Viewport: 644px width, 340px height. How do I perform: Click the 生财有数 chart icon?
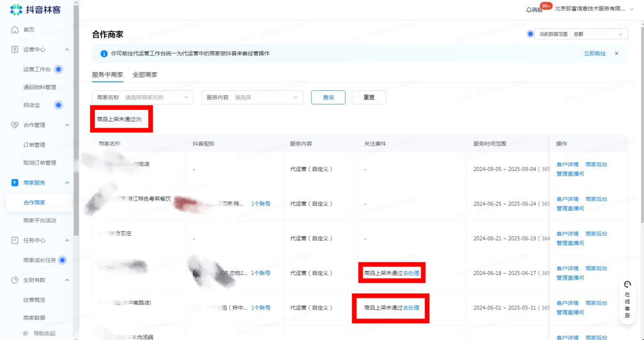(15, 280)
